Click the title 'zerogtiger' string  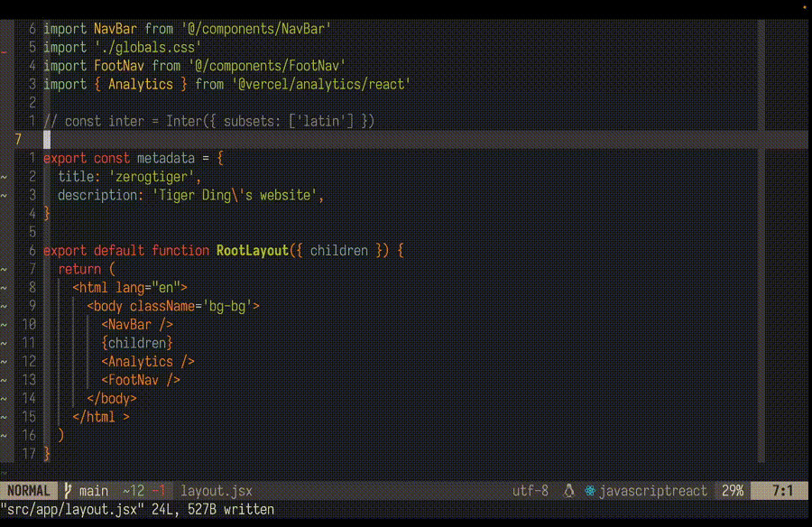pyautogui.click(x=152, y=177)
